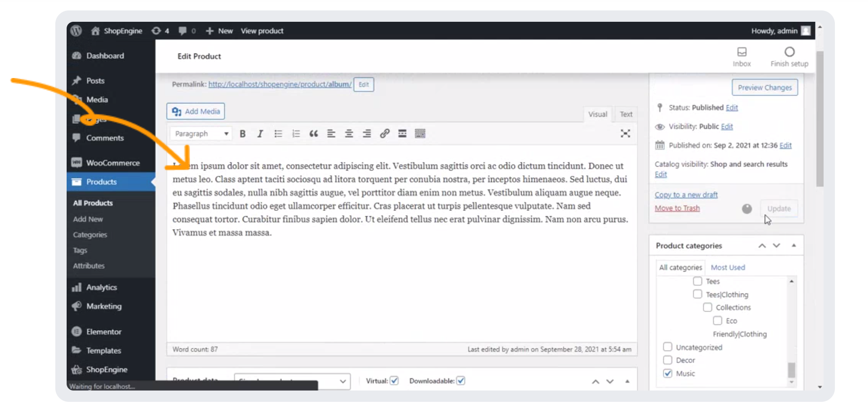868x415 pixels.
Task: Check the Collections category
Action: pyautogui.click(x=708, y=308)
